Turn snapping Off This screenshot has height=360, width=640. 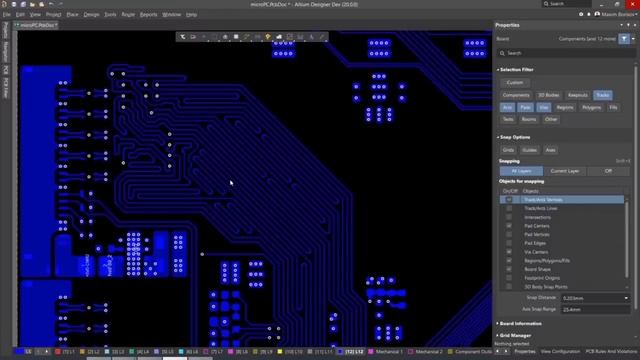(x=608, y=171)
